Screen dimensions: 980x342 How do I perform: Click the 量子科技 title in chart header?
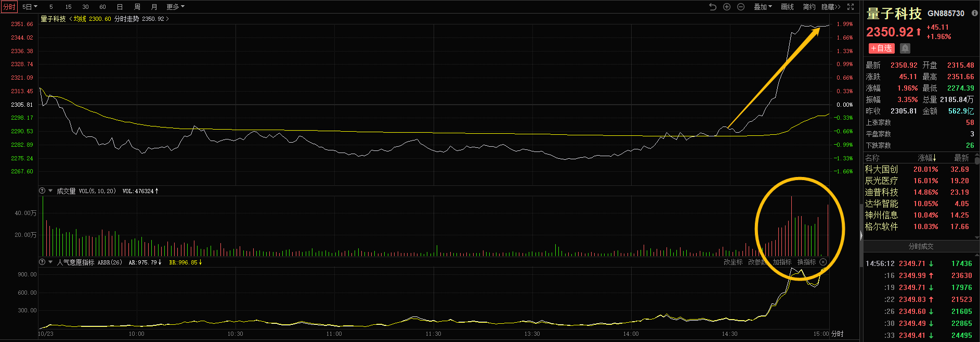[x=53, y=19]
